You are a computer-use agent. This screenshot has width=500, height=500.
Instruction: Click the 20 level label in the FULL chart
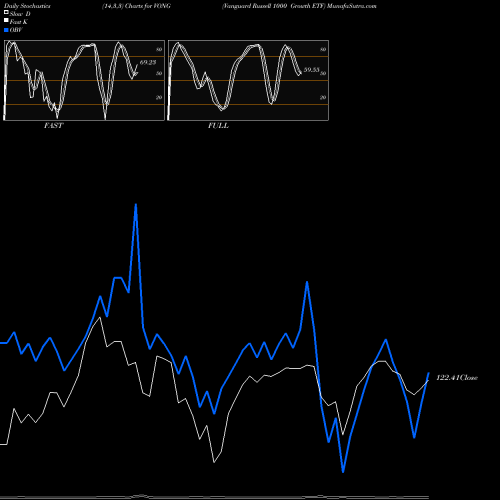[x=323, y=98]
